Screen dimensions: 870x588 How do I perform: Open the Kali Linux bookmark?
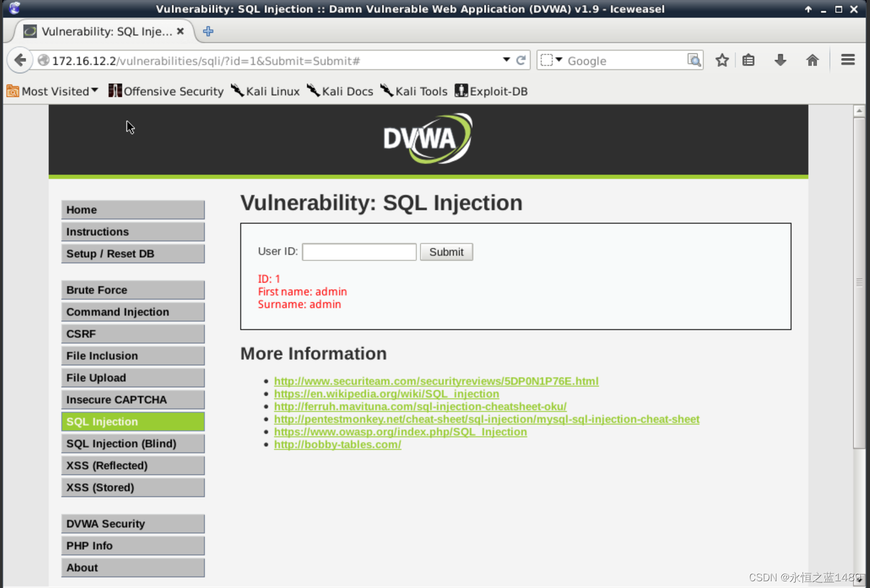(265, 91)
